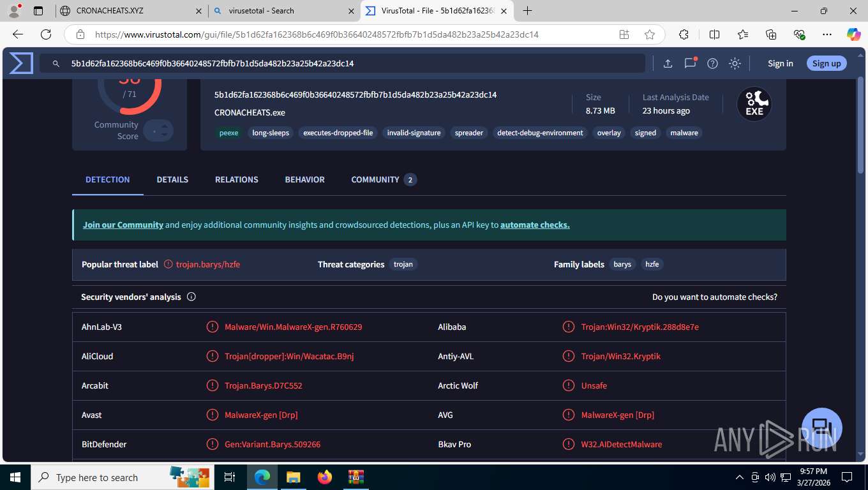Open the browser profile avatar
Viewport: 868px width, 490px height.
click(x=14, y=11)
